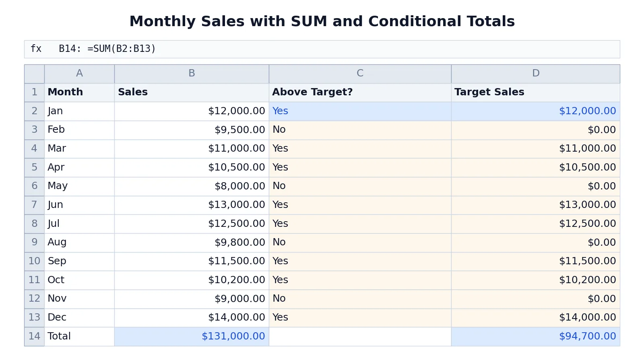This screenshot has width=644, height=362.
Task: Select Jan's Above Target "Yes" cell
Action: [360, 111]
